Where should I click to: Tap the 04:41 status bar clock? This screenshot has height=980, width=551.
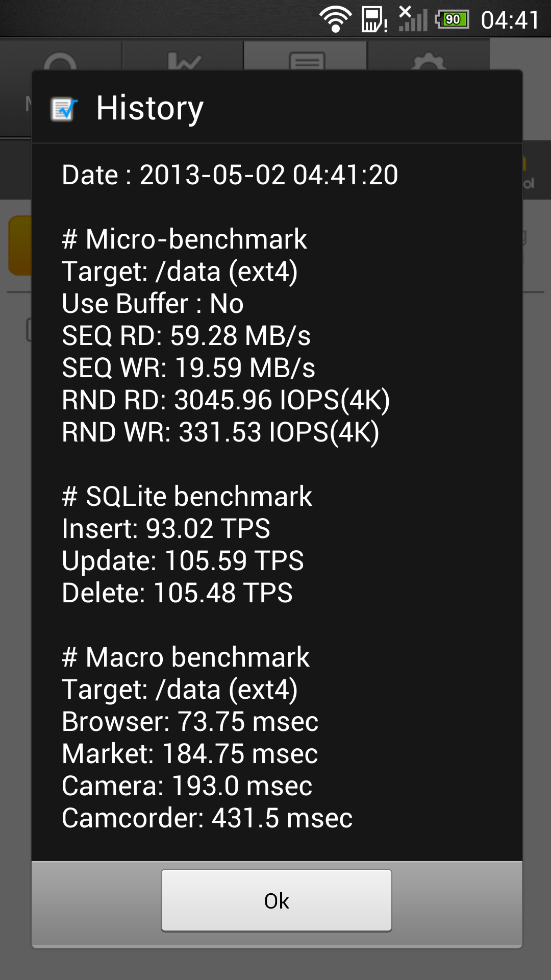point(510,20)
